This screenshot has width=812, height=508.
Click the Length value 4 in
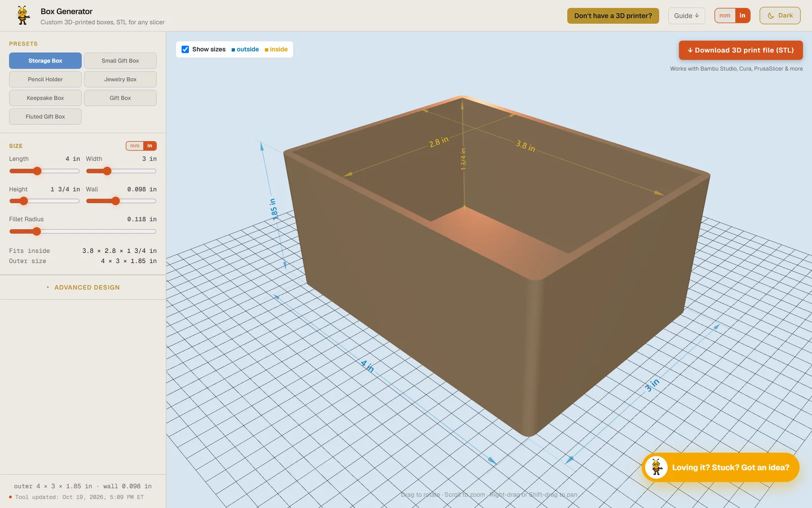point(73,159)
